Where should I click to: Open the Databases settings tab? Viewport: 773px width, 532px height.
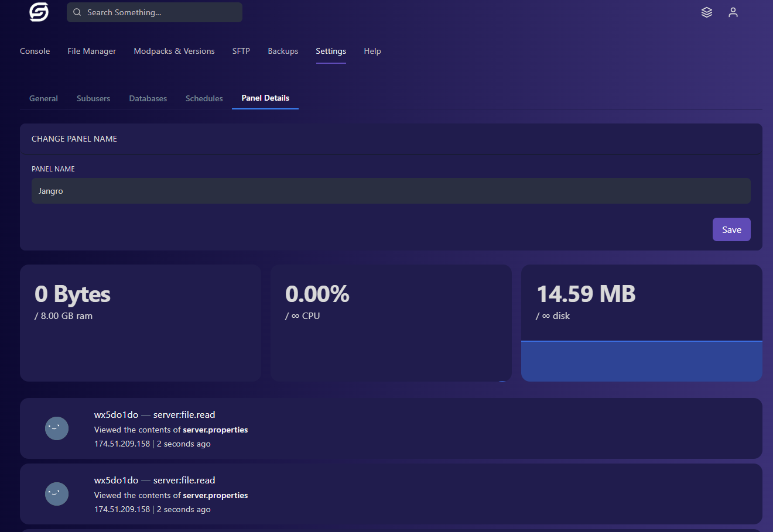click(148, 98)
